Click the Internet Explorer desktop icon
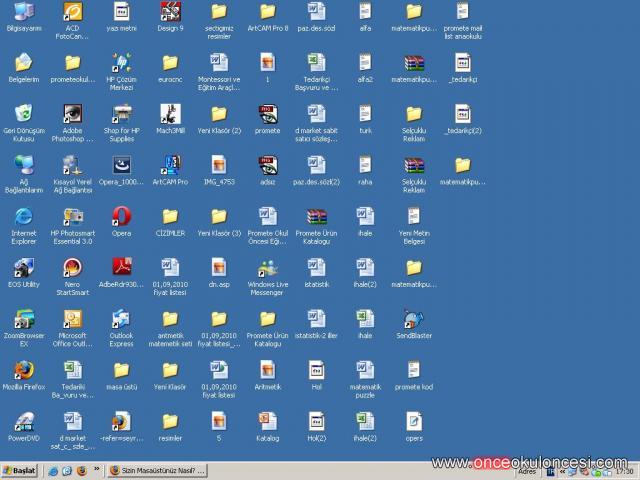 24,216
